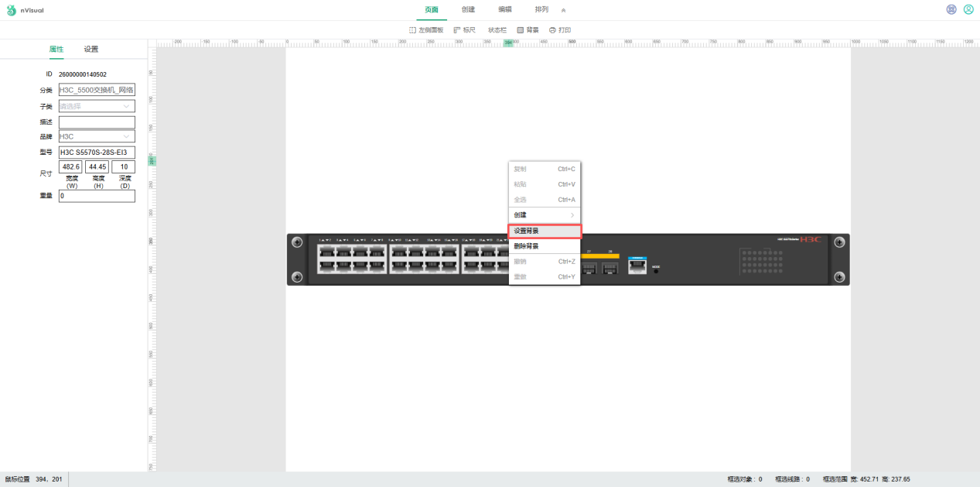Click the top-left mounting screw of the switch
Viewport: 980px width, 487px height.
pos(296,242)
